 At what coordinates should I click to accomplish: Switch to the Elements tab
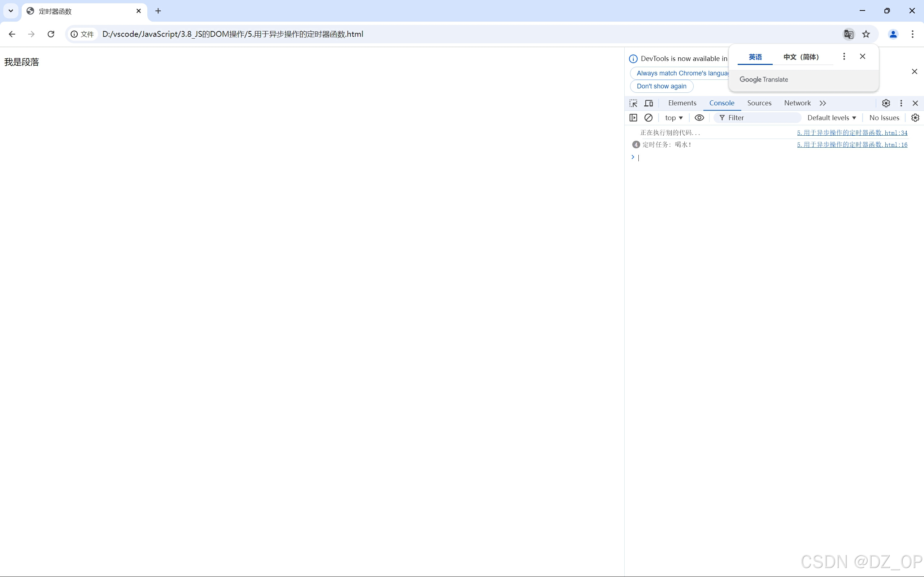682,103
